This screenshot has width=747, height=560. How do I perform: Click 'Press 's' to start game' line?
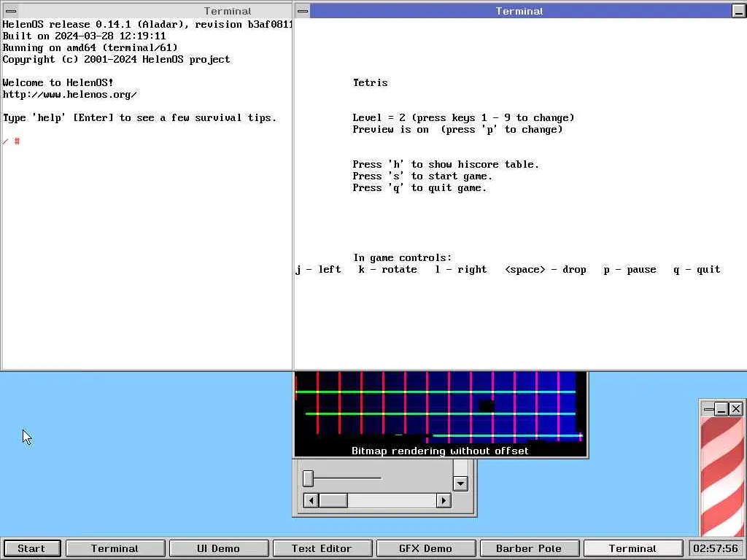click(x=422, y=176)
